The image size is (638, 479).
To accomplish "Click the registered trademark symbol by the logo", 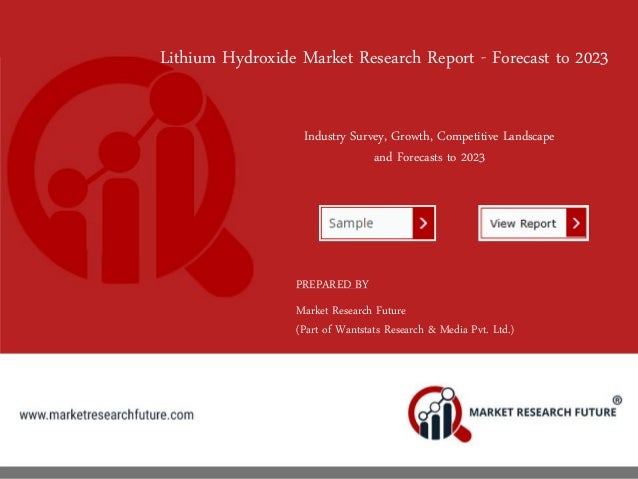I will pyautogui.click(x=617, y=400).
